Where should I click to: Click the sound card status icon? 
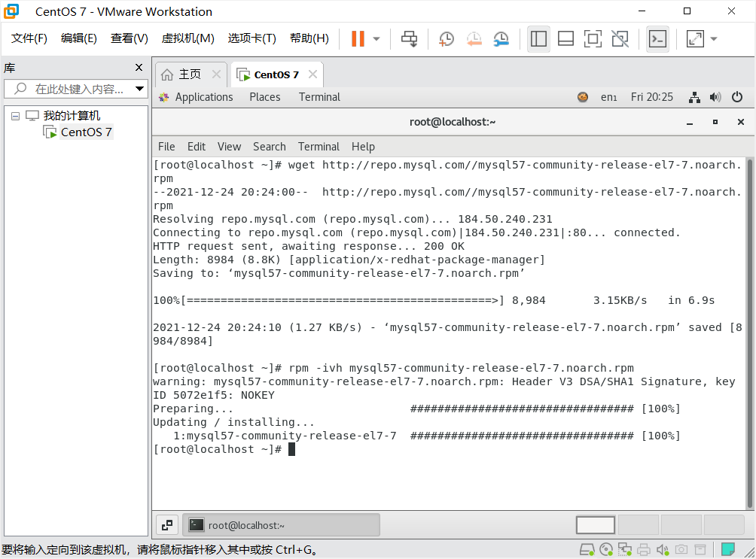coord(663,549)
